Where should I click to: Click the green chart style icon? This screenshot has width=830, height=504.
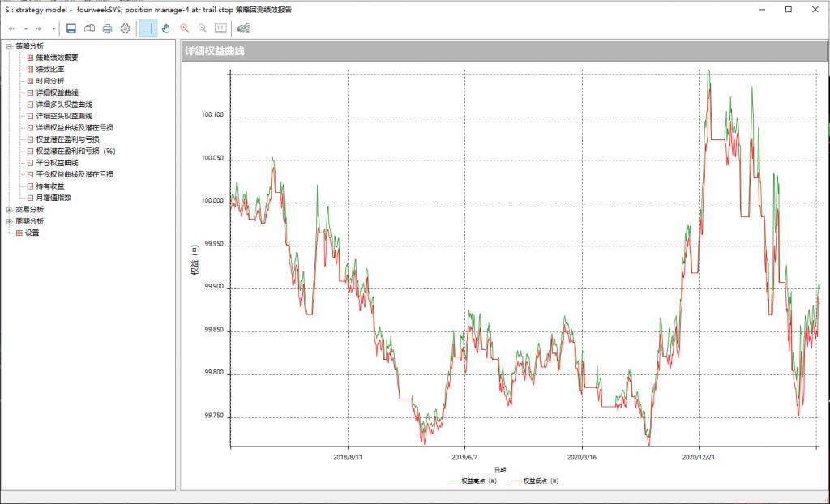tap(243, 28)
